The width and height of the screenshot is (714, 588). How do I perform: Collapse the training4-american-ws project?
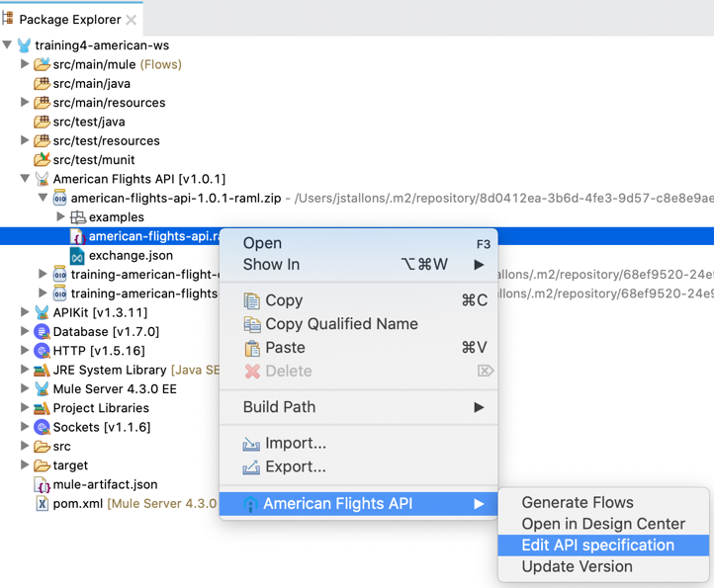(7, 44)
